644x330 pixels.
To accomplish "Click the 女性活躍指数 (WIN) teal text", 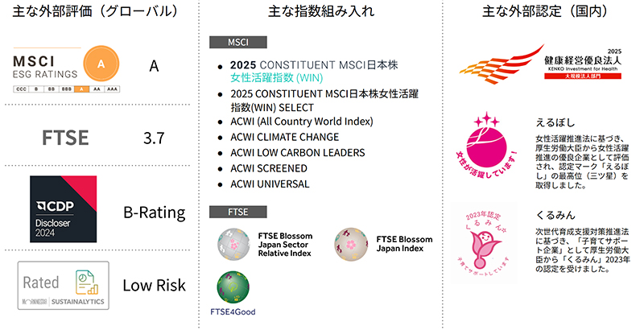I will click(277, 77).
